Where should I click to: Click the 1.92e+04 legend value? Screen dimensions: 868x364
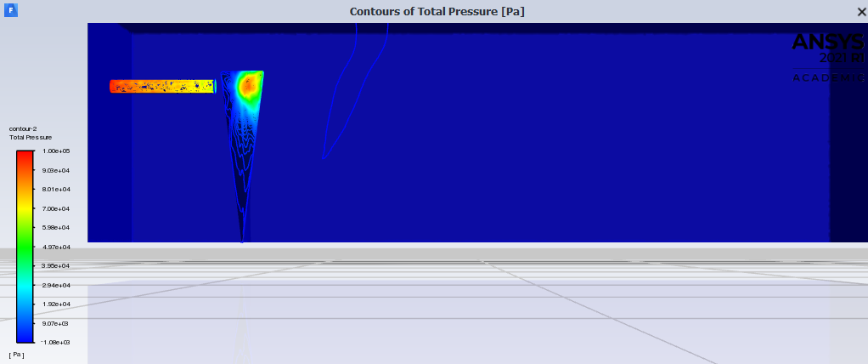tap(56, 304)
